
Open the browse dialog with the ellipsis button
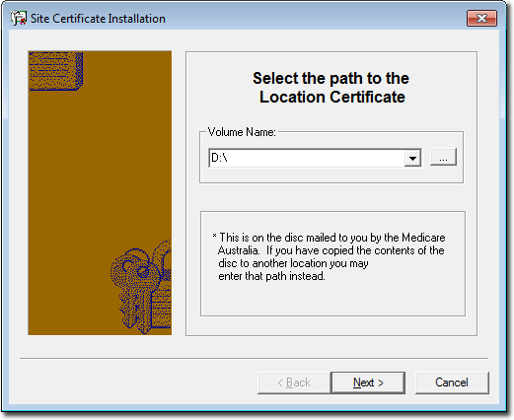point(443,157)
